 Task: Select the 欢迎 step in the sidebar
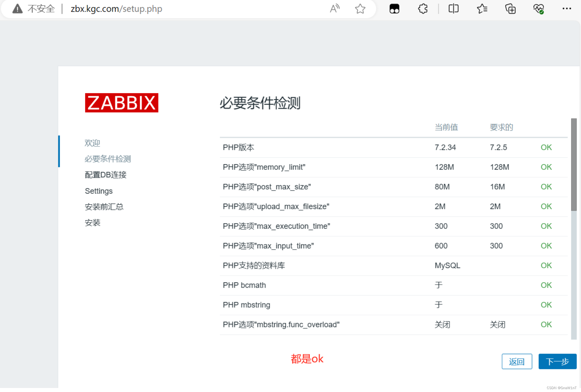coord(92,143)
